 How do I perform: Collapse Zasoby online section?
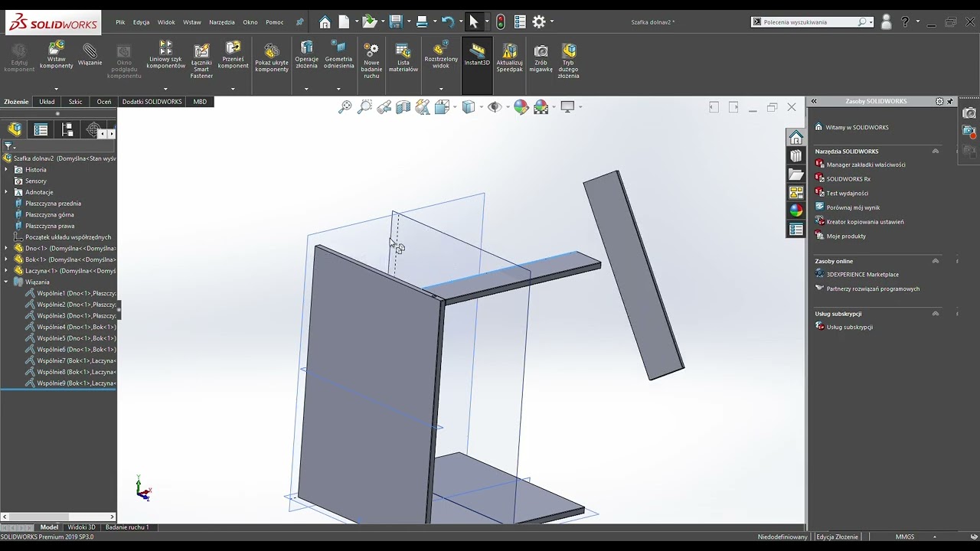[935, 261]
